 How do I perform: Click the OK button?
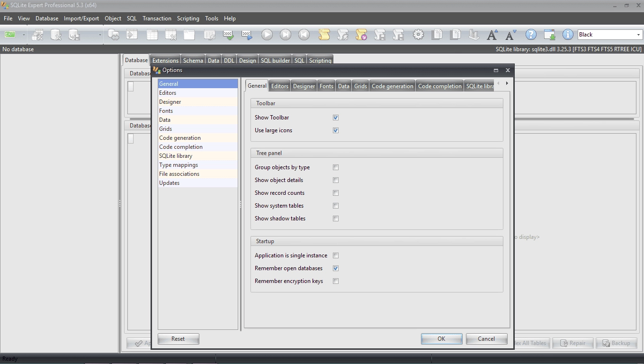point(441,339)
